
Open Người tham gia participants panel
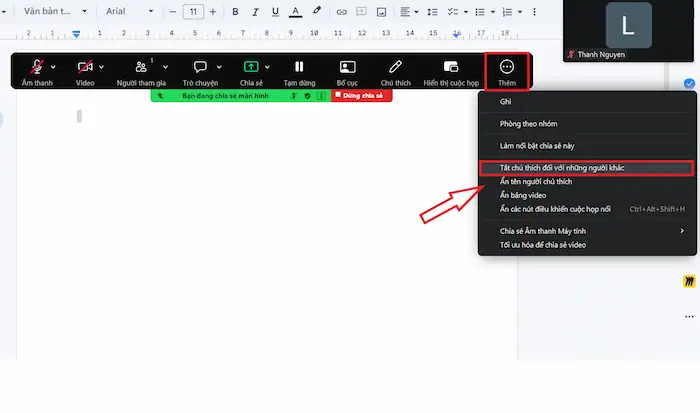pyautogui.click(x=141, y=67)
